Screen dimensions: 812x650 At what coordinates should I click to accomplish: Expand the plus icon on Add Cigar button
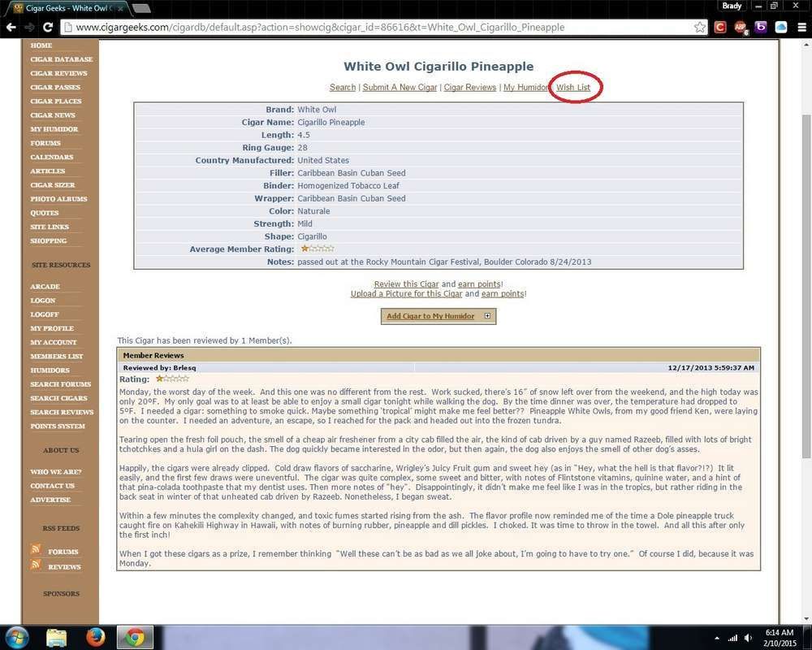[487, 316]
